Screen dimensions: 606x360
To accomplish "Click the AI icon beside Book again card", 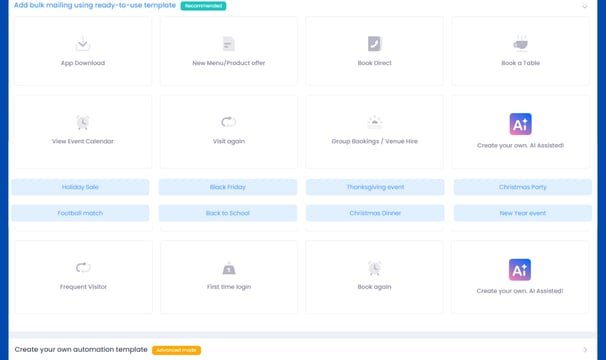I will pyautogui.click(x=519, y=270).
